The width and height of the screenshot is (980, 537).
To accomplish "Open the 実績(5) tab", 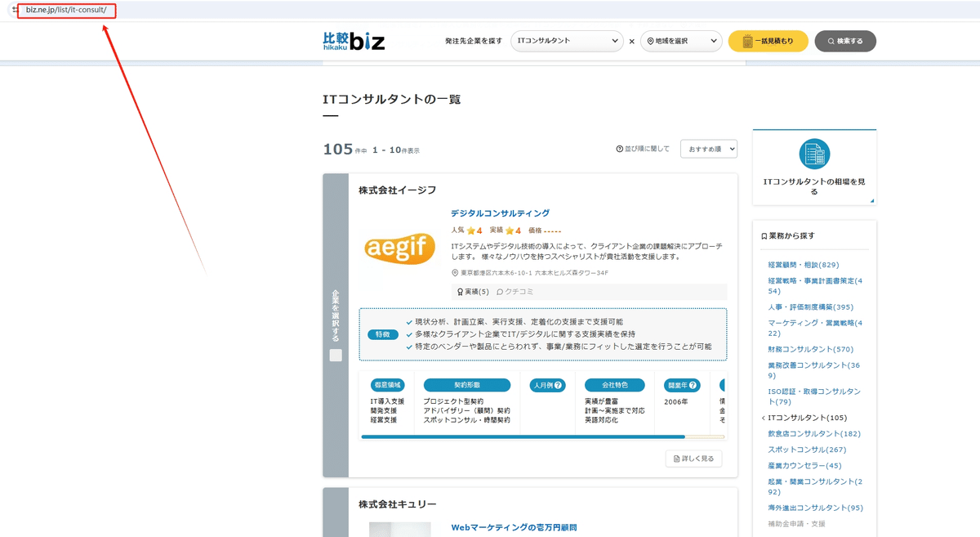I will (x=473, y=292).
